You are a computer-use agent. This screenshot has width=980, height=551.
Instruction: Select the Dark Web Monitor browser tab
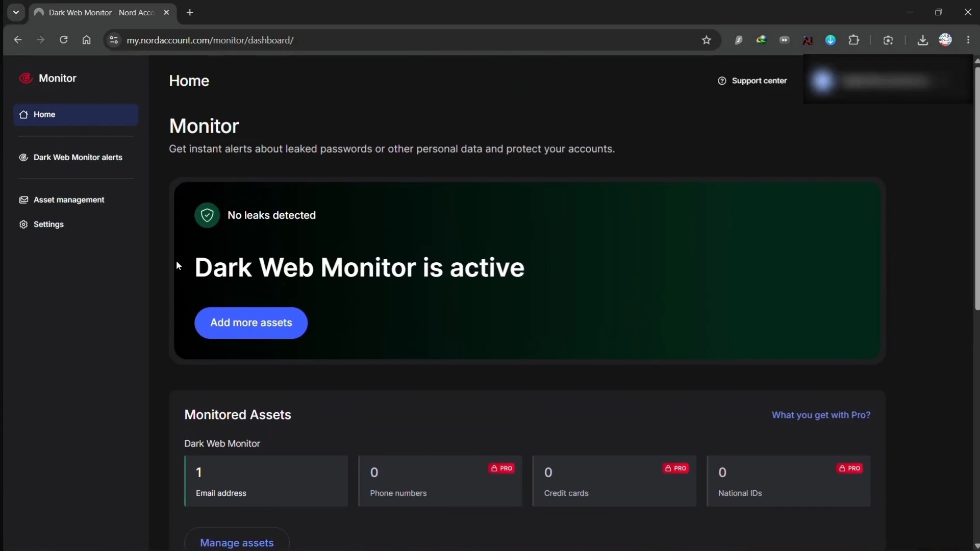click(102, 12)
